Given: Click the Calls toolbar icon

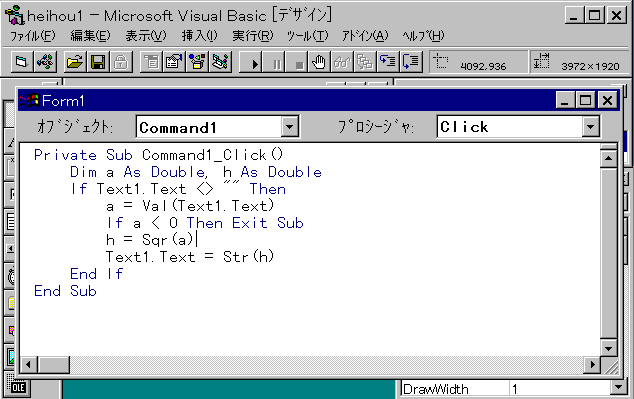Looking at the screenshot, I should pos(365,62).
